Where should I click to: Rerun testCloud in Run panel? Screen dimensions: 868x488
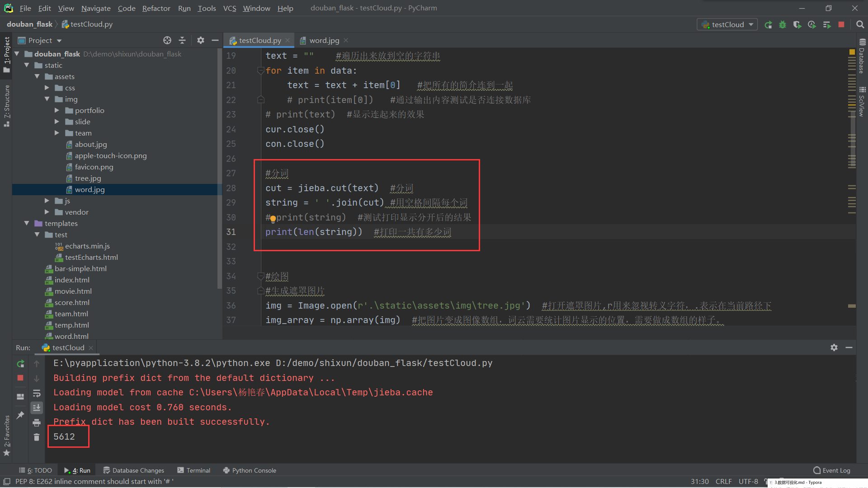coord(20,363)
